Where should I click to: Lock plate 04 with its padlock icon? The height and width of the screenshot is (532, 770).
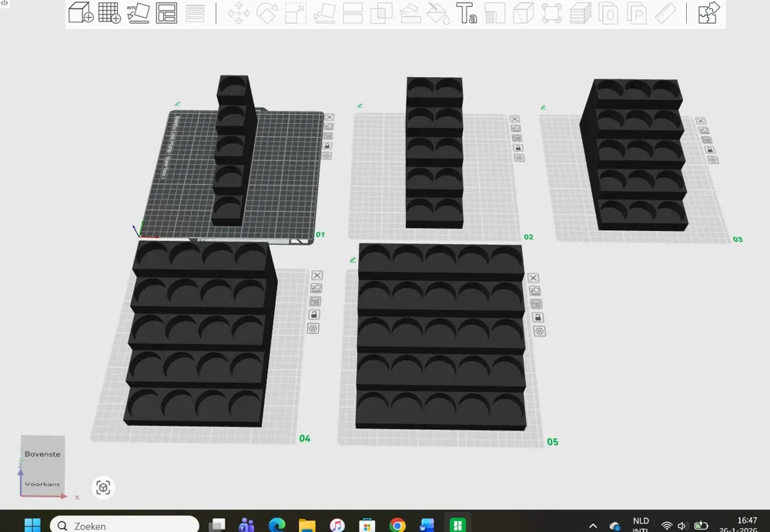pos(316,314)
